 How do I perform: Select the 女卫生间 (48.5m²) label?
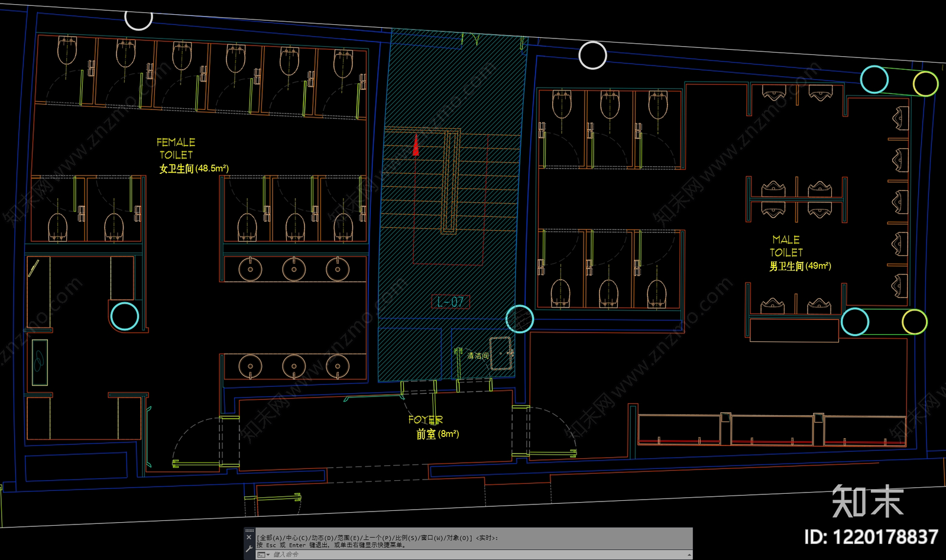point(194,169)
